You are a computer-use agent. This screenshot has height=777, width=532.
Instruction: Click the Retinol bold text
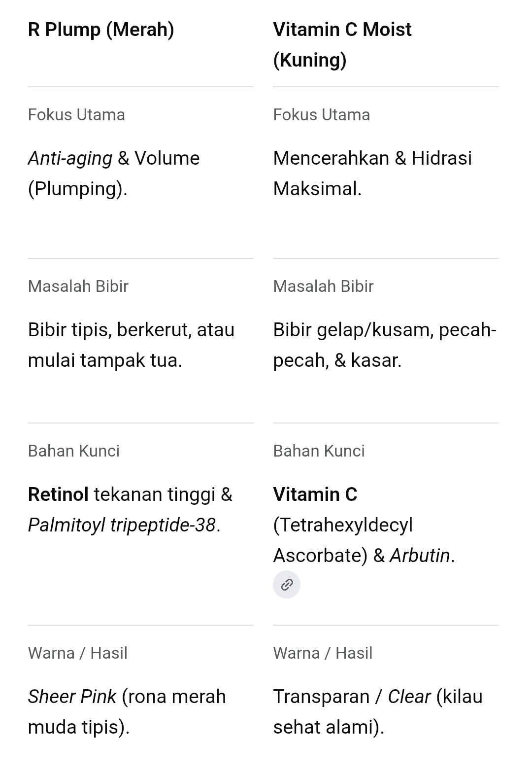pyautogui.click(x=58, y=494)
